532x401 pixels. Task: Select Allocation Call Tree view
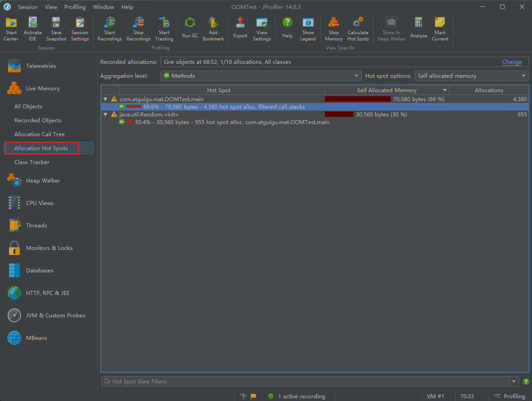pos(40,134)
